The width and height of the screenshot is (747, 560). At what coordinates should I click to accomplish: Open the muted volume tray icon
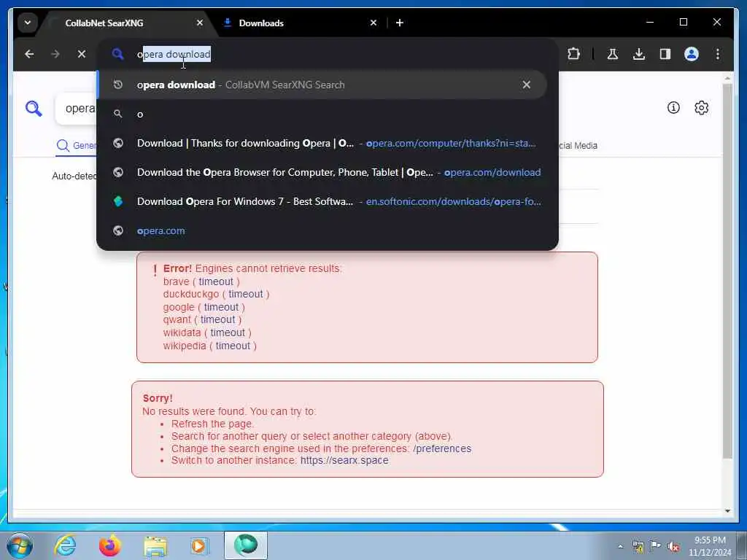click(673, 546)
